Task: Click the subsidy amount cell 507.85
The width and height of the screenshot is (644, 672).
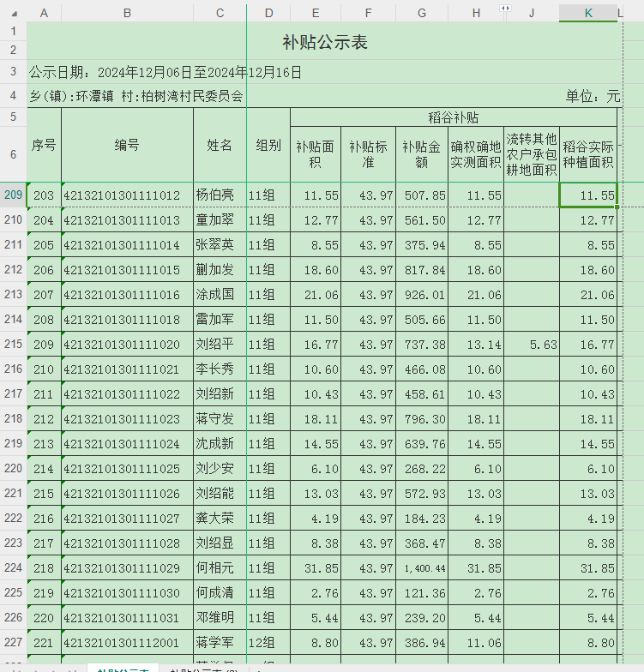Action: click(422, 195)
